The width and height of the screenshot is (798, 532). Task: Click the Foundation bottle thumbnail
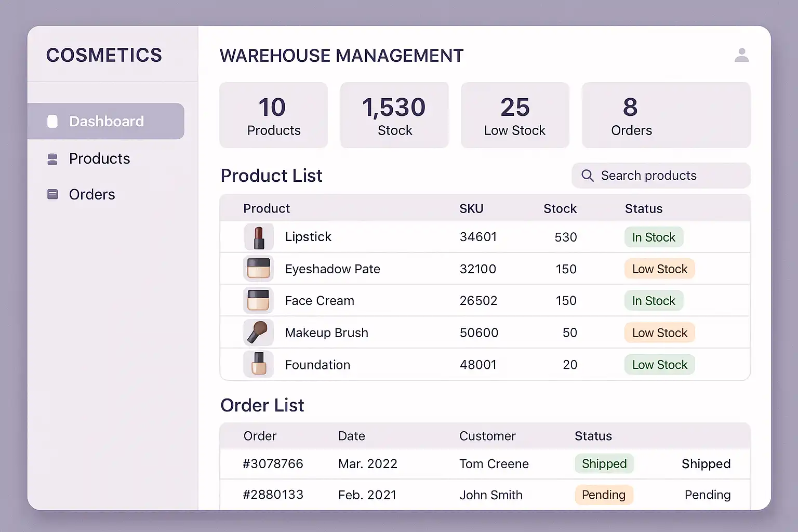pyautogui.click(x=259, y=364)
